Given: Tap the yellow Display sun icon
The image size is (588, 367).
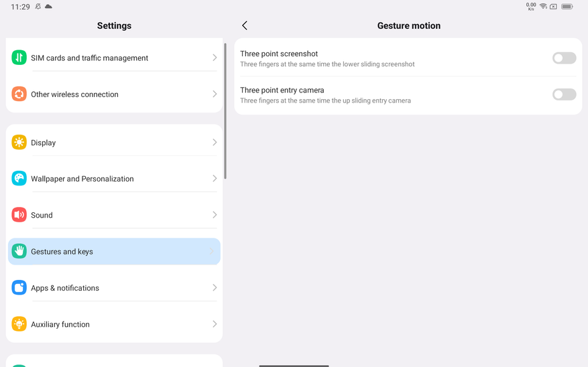Looking at the screenshot, I should click(x=19, y=142).
